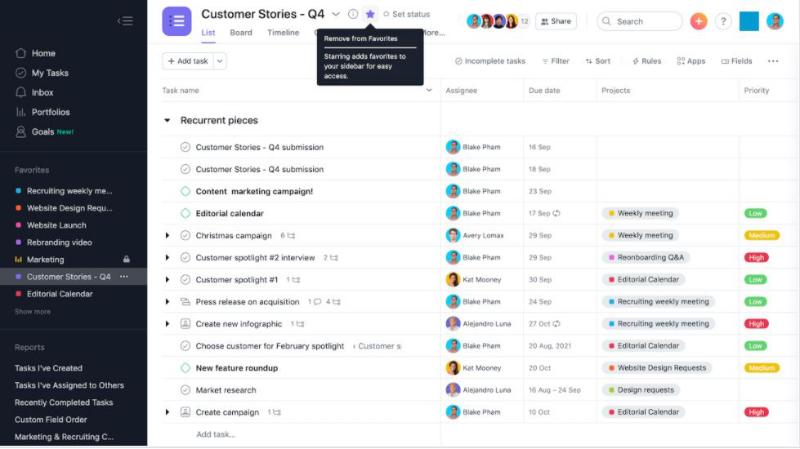Open Task name column dropdown
Viewport: 800px width, 449px height.
pos(429,90)
